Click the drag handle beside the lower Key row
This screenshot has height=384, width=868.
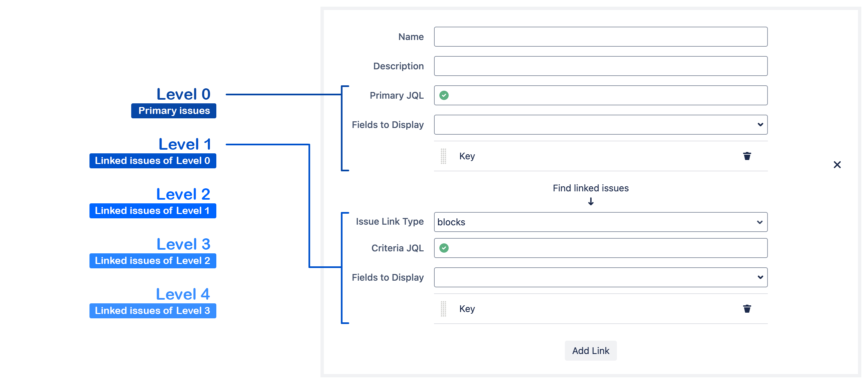(x=443, y=309)
